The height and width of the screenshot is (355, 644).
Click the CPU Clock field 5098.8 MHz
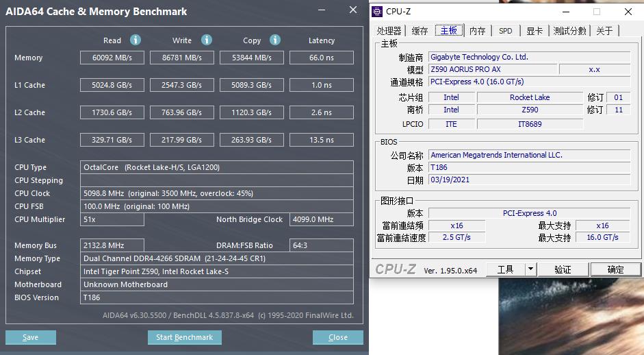217,193
